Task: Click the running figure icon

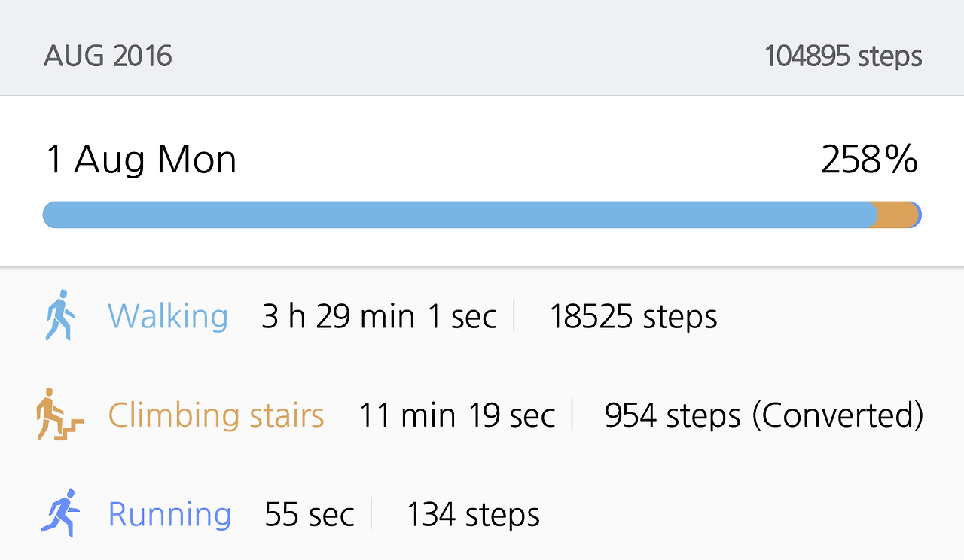Action: 60,513
